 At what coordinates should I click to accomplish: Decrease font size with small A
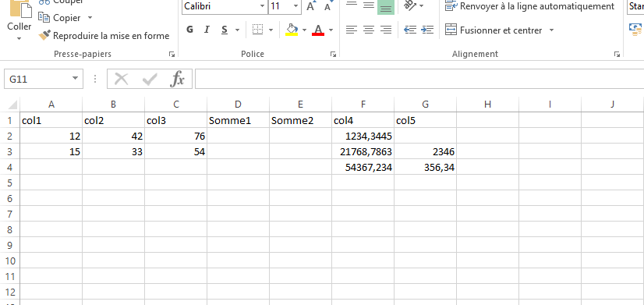327,6
